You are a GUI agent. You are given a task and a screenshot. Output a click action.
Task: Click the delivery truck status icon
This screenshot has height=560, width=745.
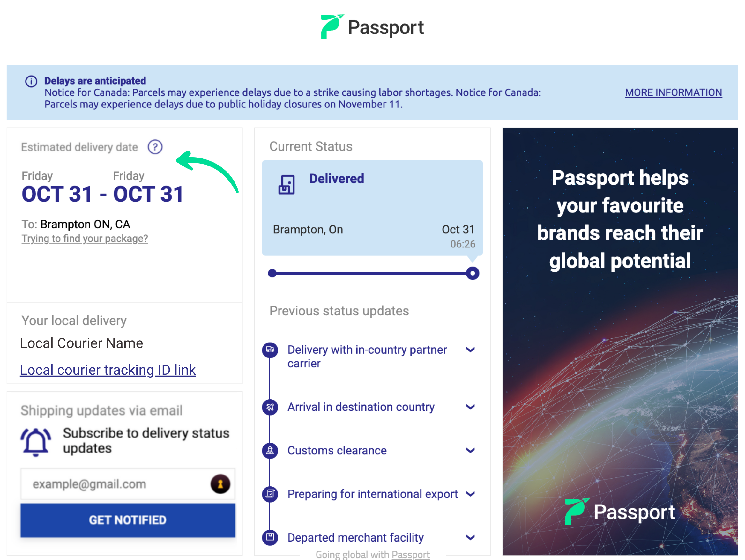[270, 350]
